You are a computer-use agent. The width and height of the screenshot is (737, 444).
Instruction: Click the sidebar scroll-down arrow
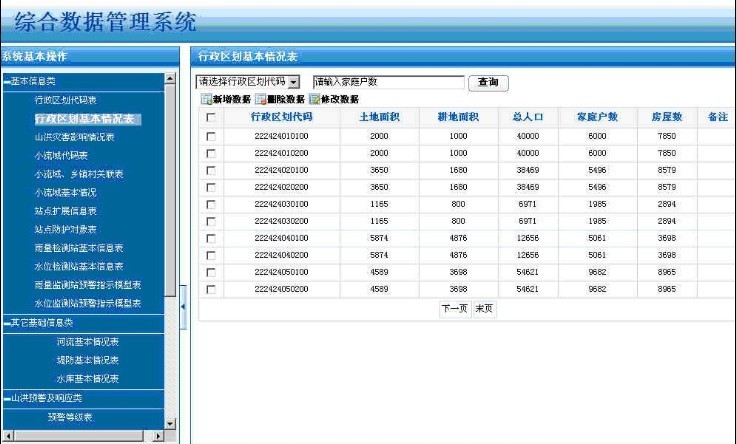click(x=170, y=424)
